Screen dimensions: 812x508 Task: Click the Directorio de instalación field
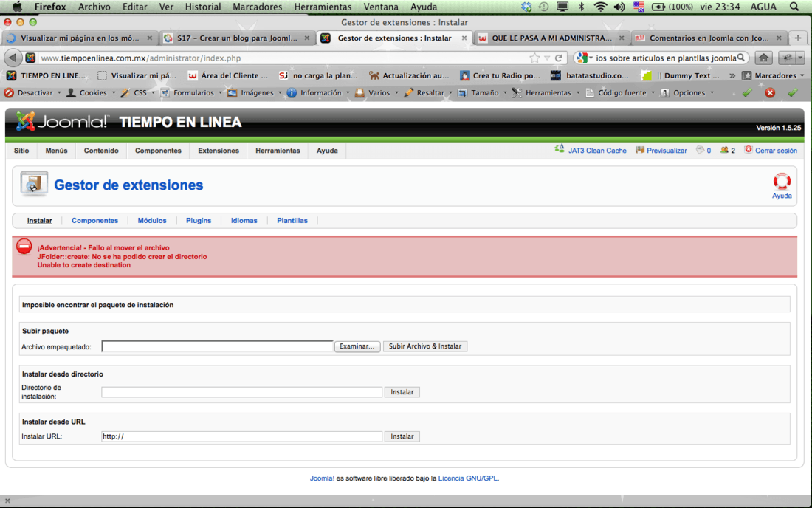[242, 392]
